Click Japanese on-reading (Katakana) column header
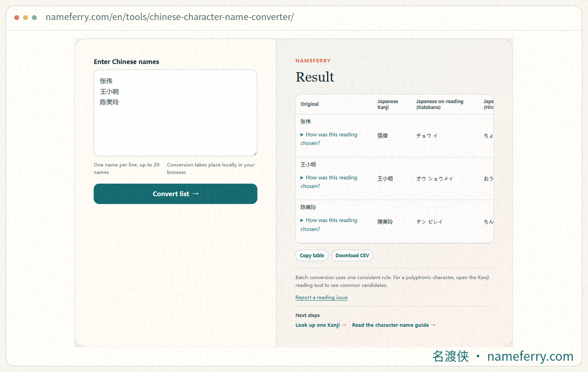588x372 pixels. [440, 104]
